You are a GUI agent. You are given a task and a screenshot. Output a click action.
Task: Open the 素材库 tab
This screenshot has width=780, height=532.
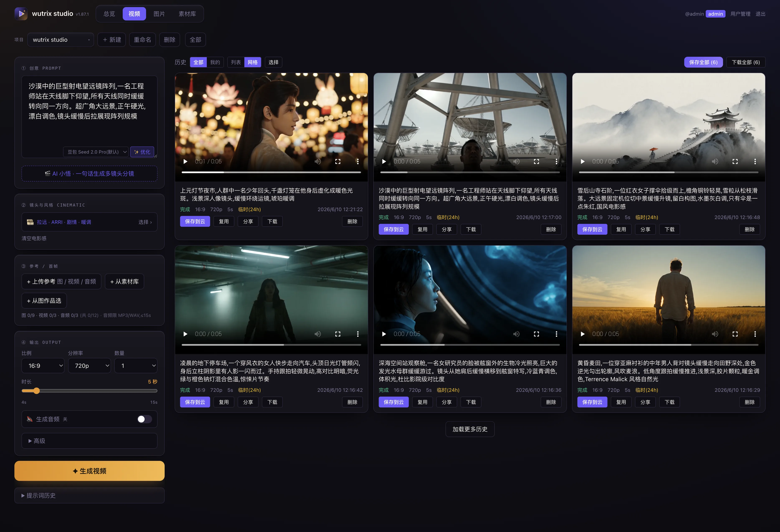tap(187, 14)
